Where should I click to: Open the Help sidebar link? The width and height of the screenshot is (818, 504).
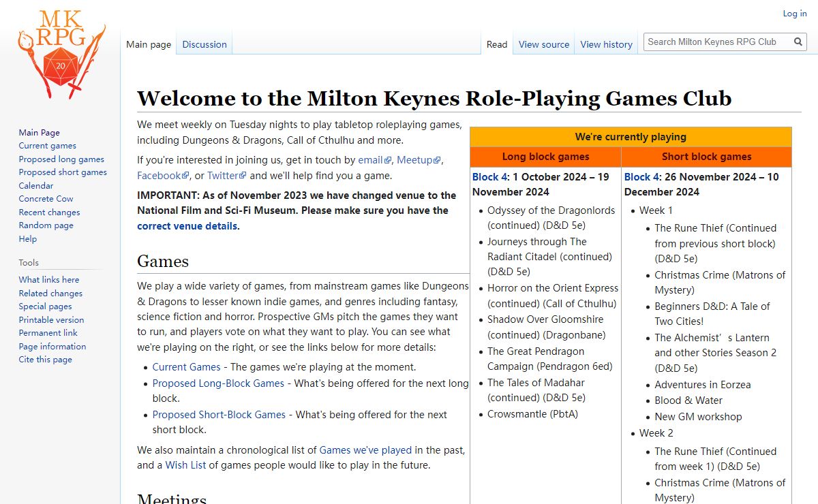28,239
